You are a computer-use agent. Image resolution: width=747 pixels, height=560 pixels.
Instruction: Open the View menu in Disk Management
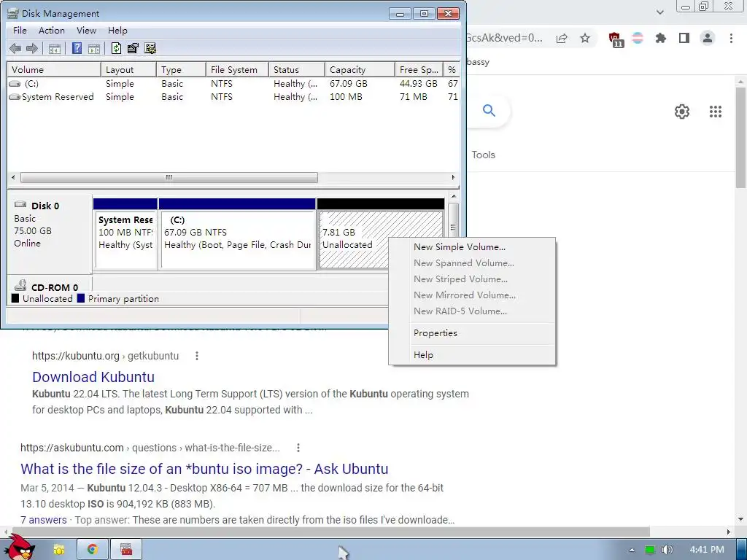pos(86,31)
